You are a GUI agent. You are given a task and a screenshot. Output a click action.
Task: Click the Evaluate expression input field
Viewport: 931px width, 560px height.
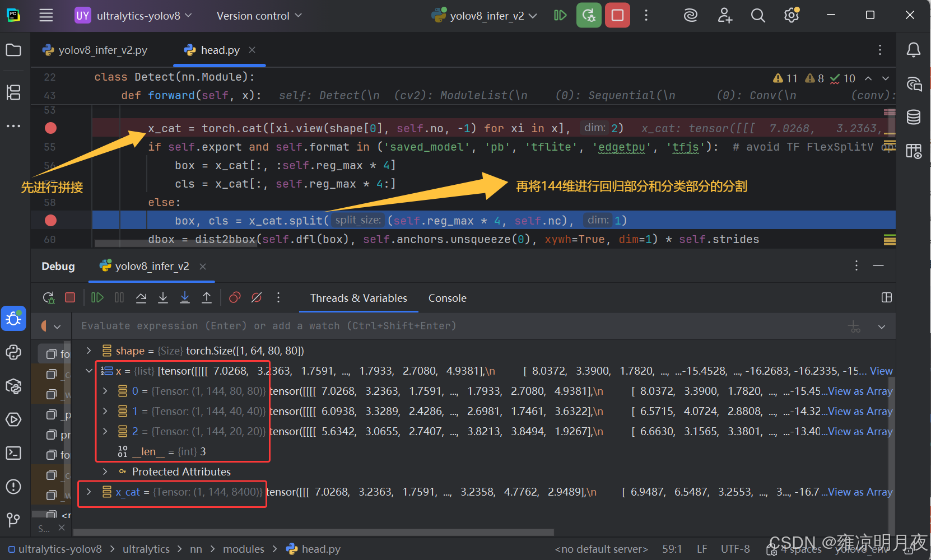coord(459,326)
